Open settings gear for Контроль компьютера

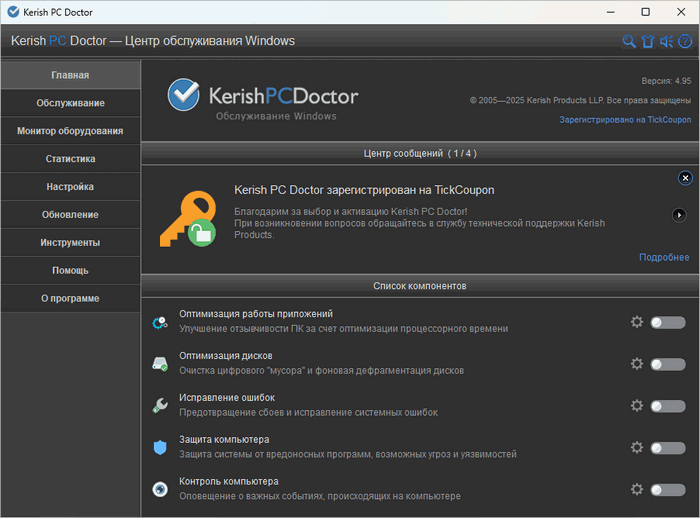pos(637,489)
